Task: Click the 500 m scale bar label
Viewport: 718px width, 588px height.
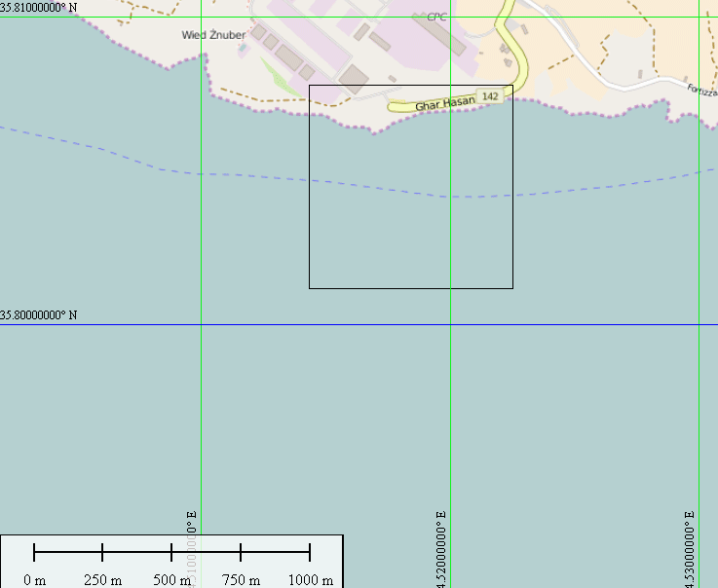Action: 170,580
